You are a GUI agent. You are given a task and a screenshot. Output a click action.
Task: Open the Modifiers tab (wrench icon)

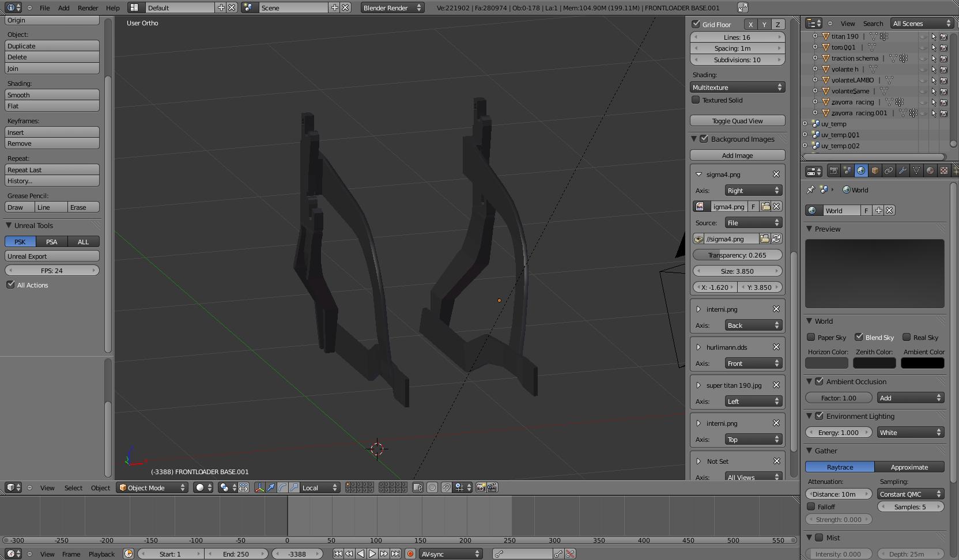pyautogui.click(x=903, y=171)
